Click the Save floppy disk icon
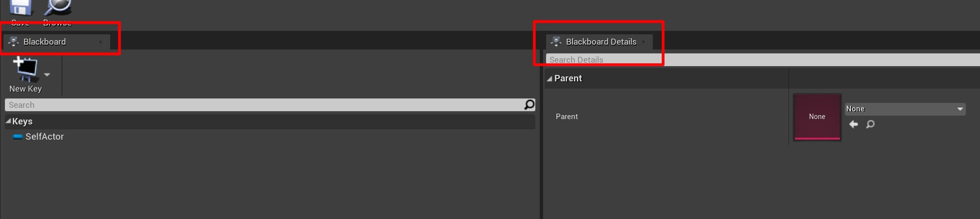 pos(20,8)
